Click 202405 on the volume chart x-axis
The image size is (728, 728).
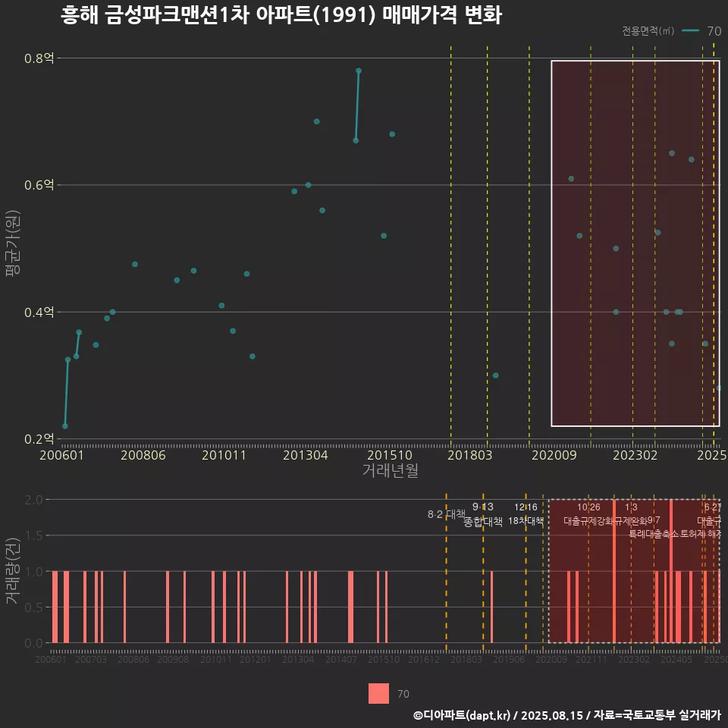(676, 659)
